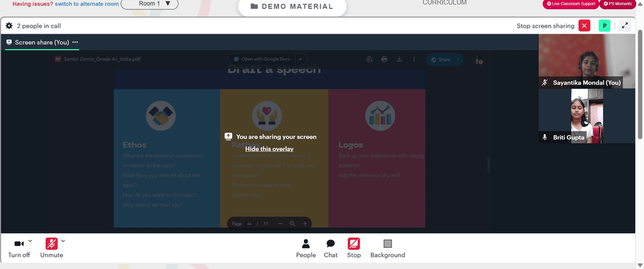The height and width of the screenshot is (269, 644).
Task: Click the print icon in PDF viewer
Action: pos(384,59)
